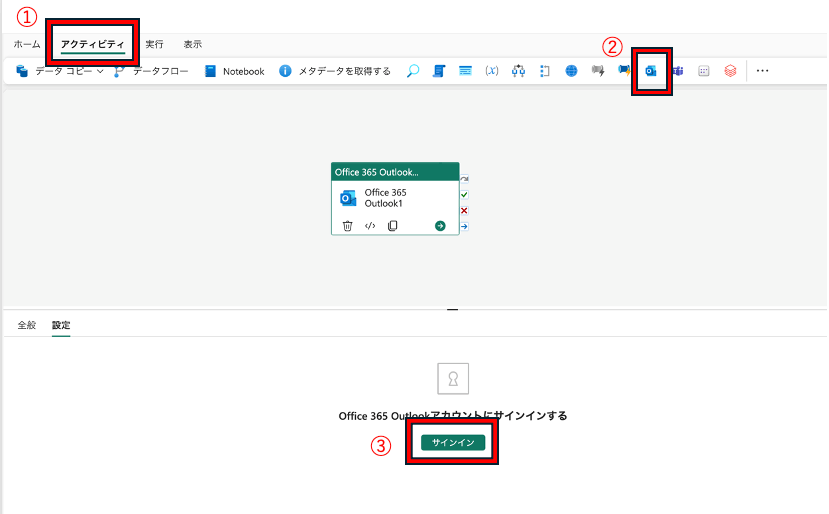Add a ForEach activity from the toolbar

point(545,71)
